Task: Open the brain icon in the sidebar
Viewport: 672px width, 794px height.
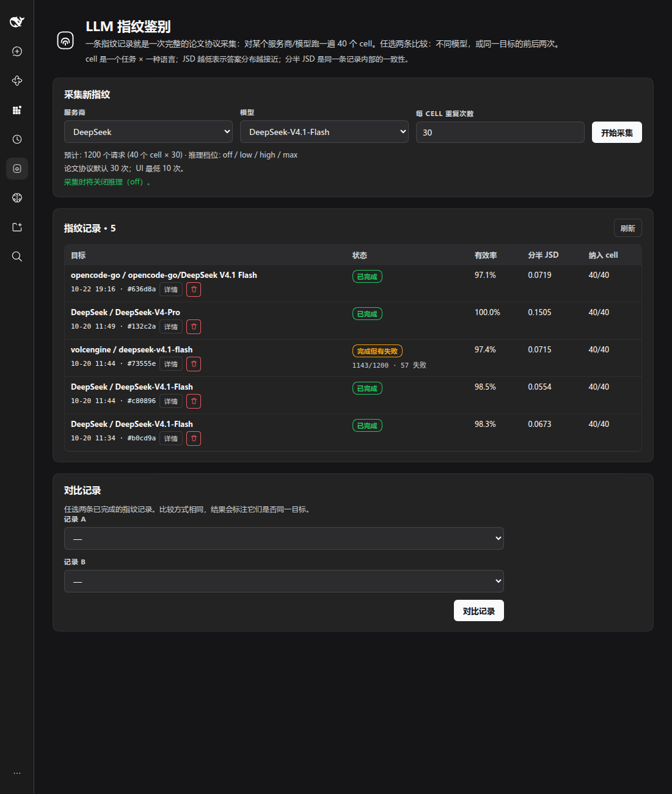Action: pos(17,198)
